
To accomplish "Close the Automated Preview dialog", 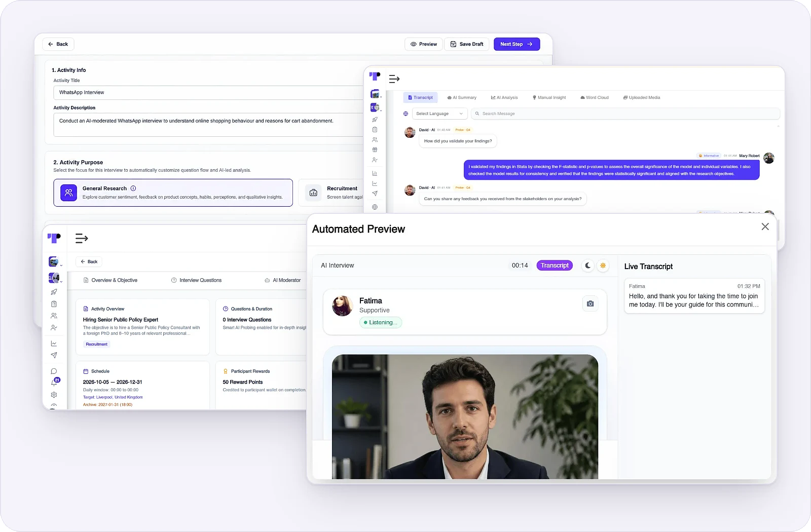I will point(765,226).
